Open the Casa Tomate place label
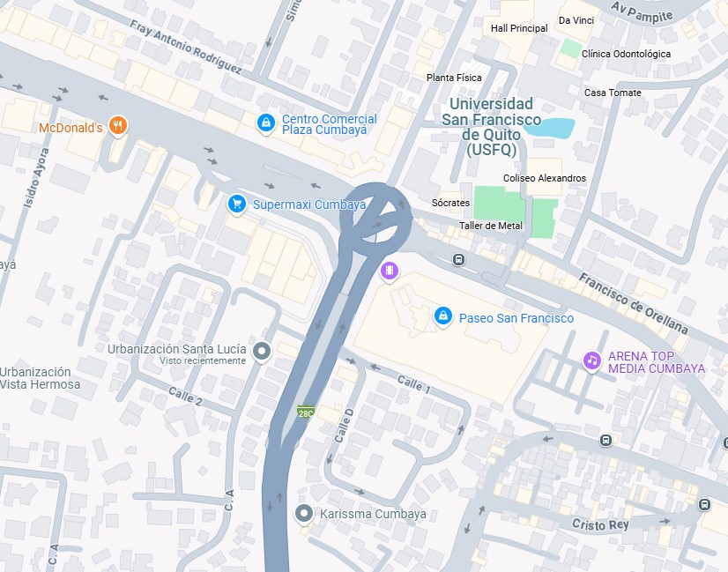Screen dimensions: 728x572 [x=613, y=93]
